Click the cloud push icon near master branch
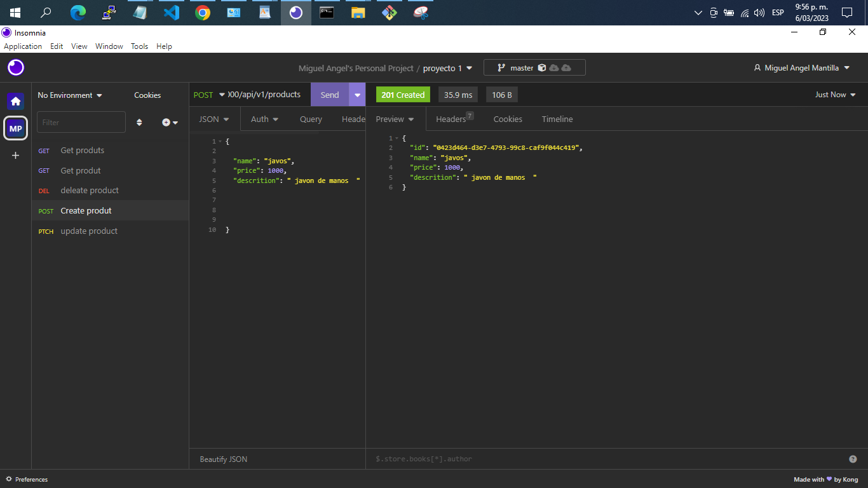This screenshot has height=488, width=868. click(567, 67)
